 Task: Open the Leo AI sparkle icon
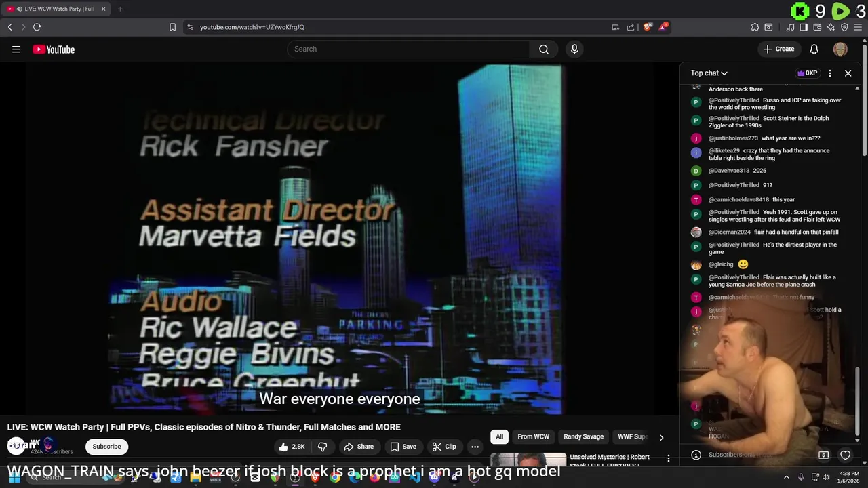pos(831,27)
